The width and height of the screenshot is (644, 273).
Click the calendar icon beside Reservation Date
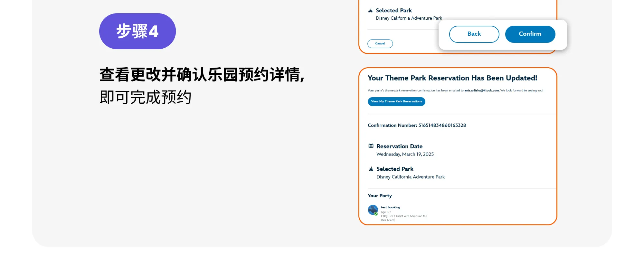pyautogui.click(x=371, y=146)
